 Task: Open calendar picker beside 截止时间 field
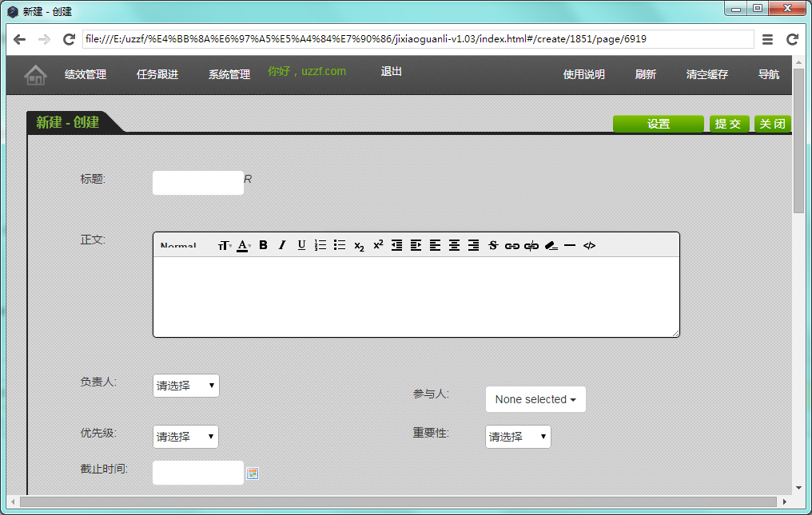(x=253, y=473)
